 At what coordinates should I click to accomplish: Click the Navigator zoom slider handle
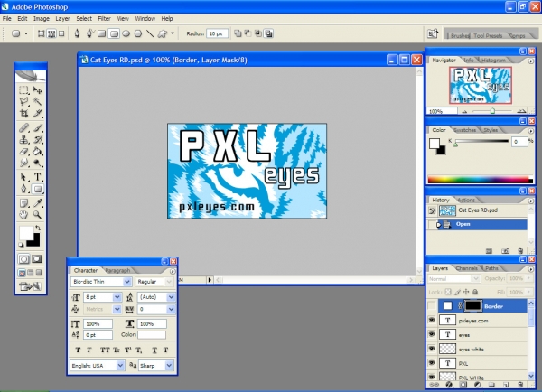click(x=492, y=111)
